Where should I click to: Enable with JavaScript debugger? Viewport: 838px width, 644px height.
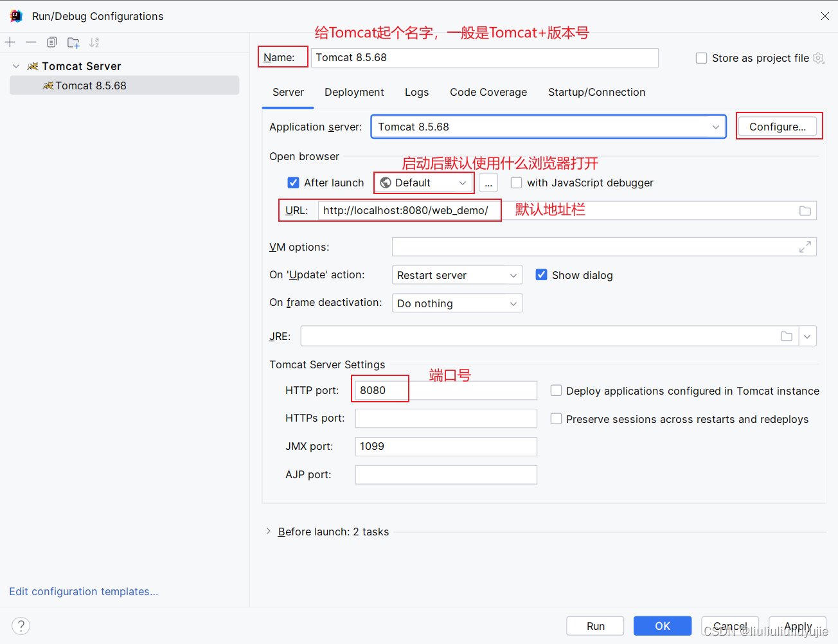pos(516,183)
